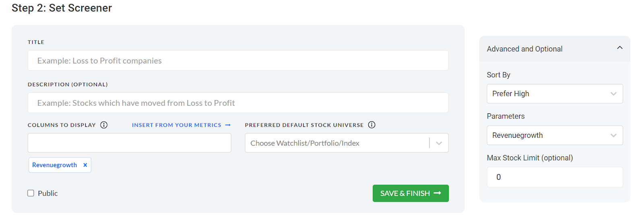Focus the Title input field
This screenshot has width=644, height=215.
pos(238,61)
